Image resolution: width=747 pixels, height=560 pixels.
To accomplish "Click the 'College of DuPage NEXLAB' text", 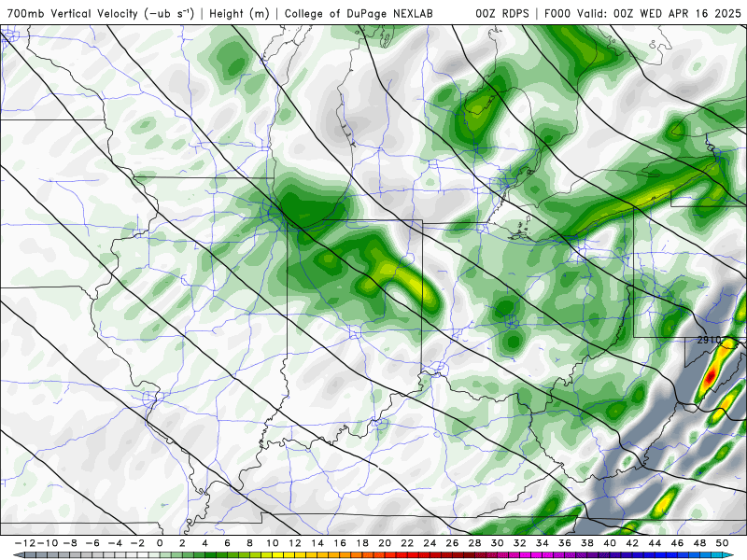I will (359, 13).
